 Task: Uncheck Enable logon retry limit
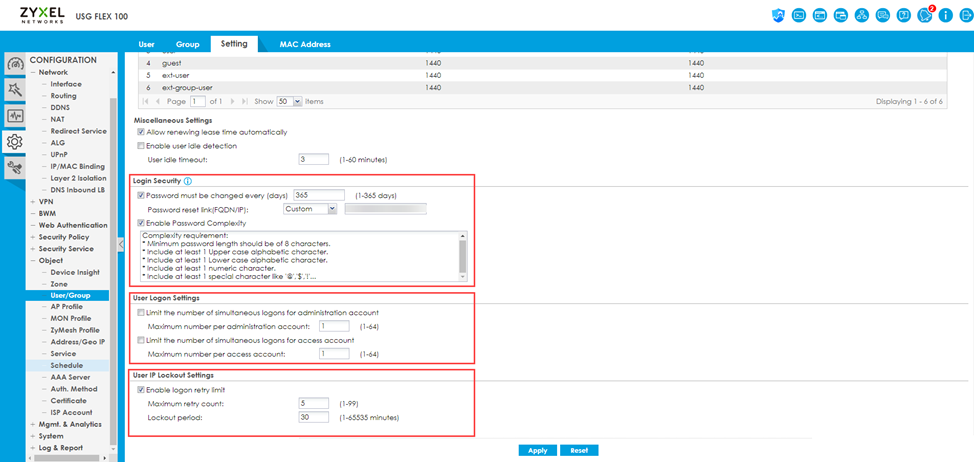(141, 389)
